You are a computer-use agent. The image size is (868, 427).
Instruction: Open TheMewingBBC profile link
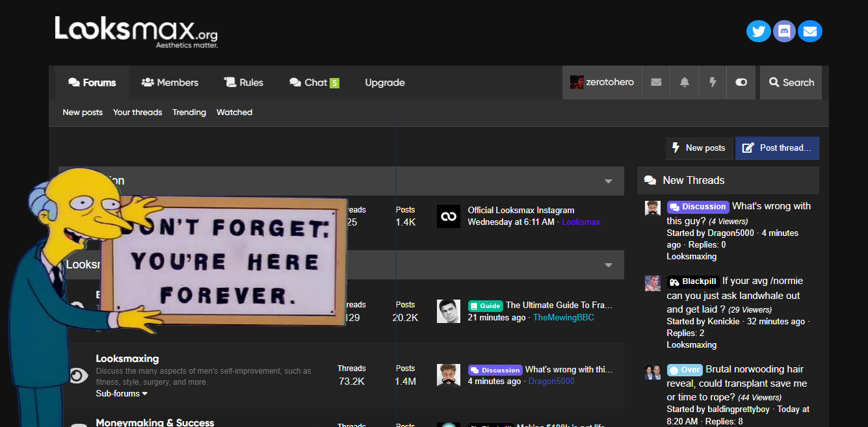pos(564,317)
